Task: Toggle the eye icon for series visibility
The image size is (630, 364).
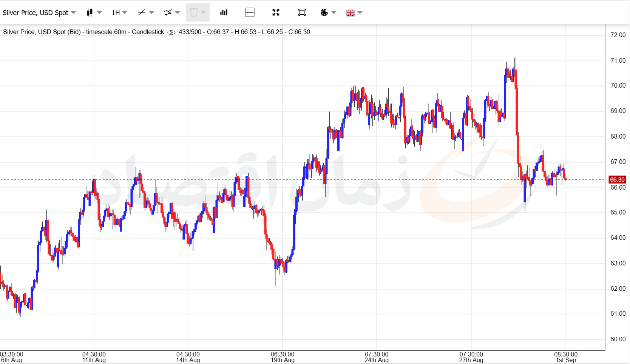Action: coord(171,32)
